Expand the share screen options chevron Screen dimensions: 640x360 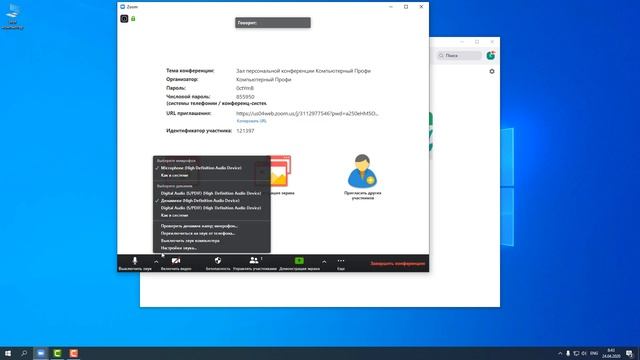click(x=324, y=262)
